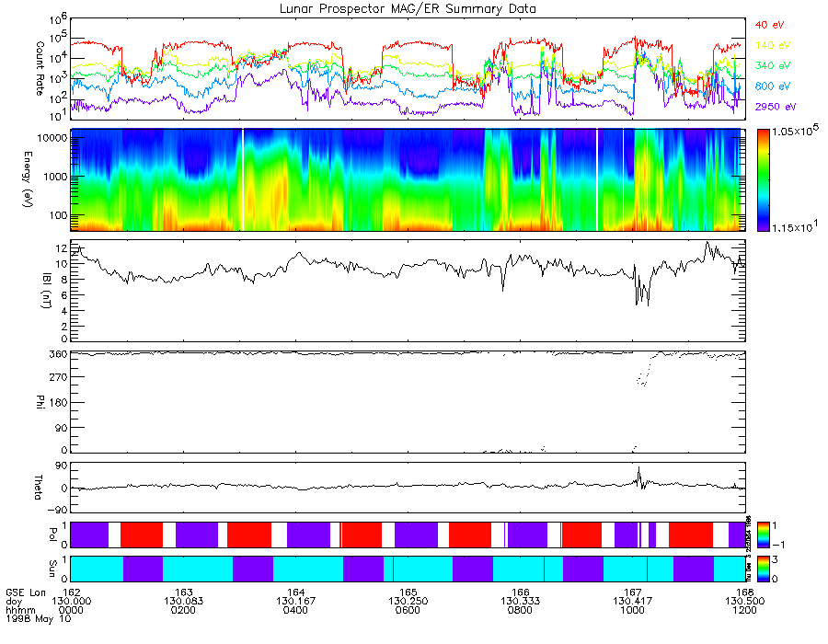Click the '10000' tick on the Energy axis
Image resolution: width=828 pixels, height=644 pixels.
pos(52,138)
